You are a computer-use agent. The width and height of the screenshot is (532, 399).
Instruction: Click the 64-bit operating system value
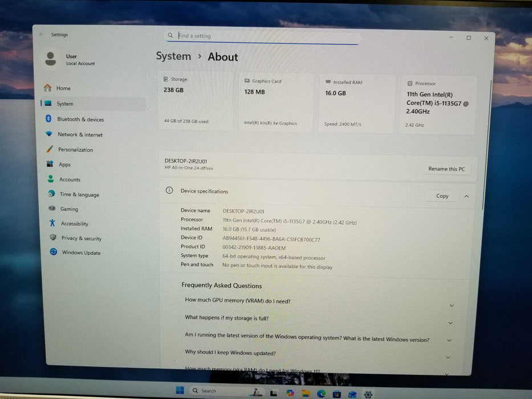(x=274, y=257)
